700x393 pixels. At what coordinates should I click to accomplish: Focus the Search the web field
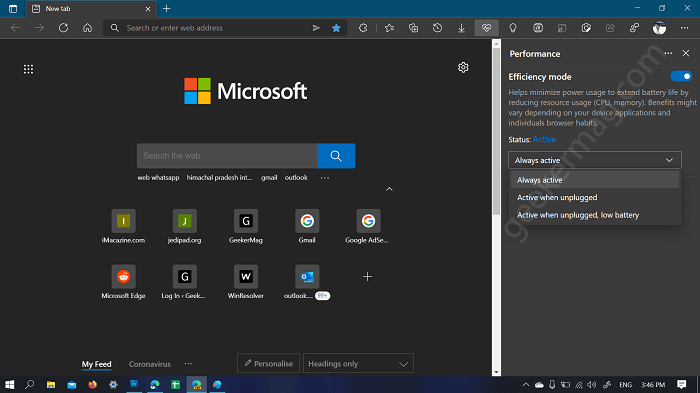(x=227, y=156)
